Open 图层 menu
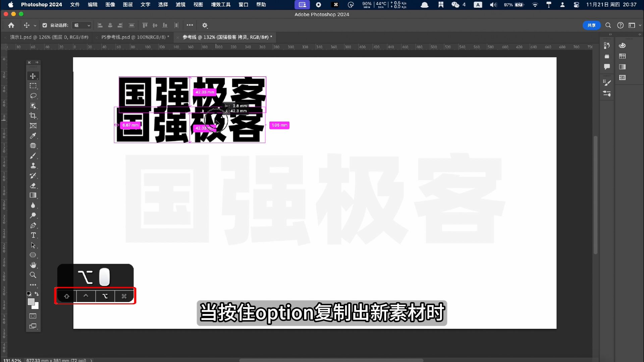The height and width of the screenshot is (362, 644). pos(128,4)
